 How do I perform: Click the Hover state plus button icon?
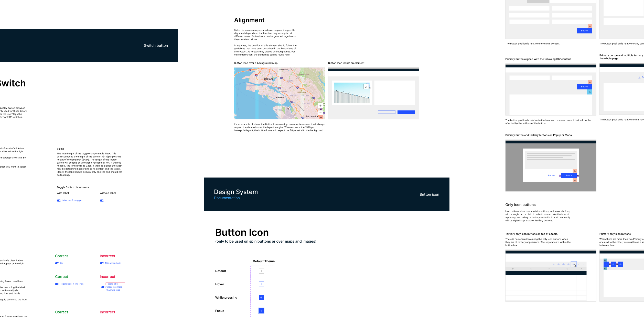pyautogui.click(x=261, y=284)
